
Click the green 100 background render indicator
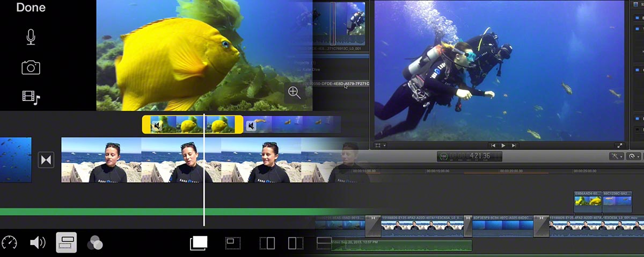click(x=443, y=156)
